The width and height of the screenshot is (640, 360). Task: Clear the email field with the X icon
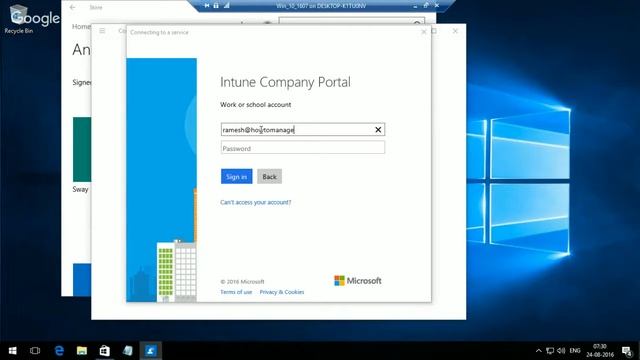(378, 129)
